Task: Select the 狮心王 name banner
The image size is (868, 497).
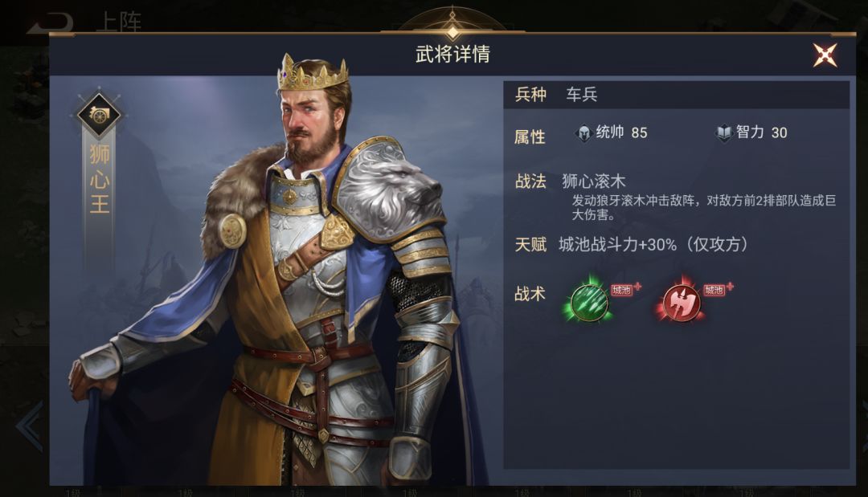Action: pos(100,179)
